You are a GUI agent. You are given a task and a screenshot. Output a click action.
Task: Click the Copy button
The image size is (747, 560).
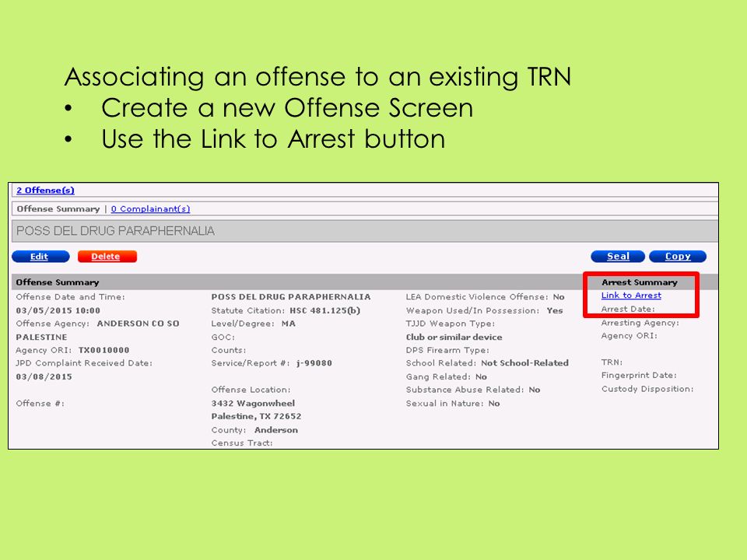(x=678, y=257)
